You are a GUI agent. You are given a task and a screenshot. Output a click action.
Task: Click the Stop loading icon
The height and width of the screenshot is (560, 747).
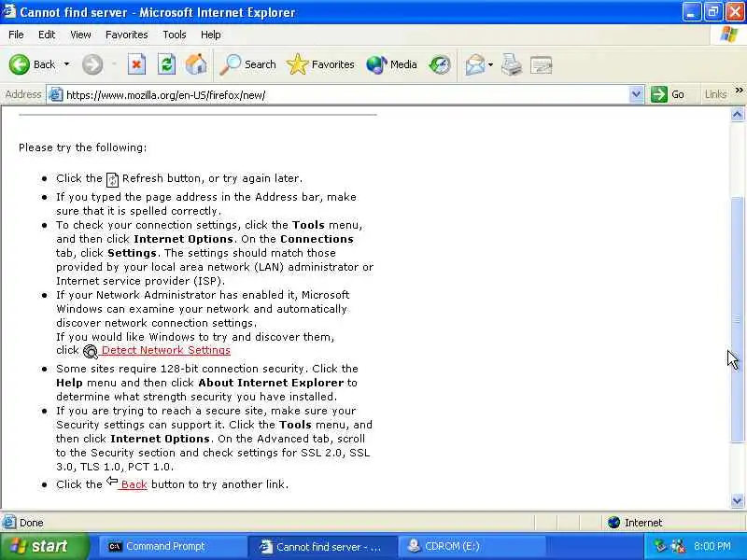coord(136,64)
